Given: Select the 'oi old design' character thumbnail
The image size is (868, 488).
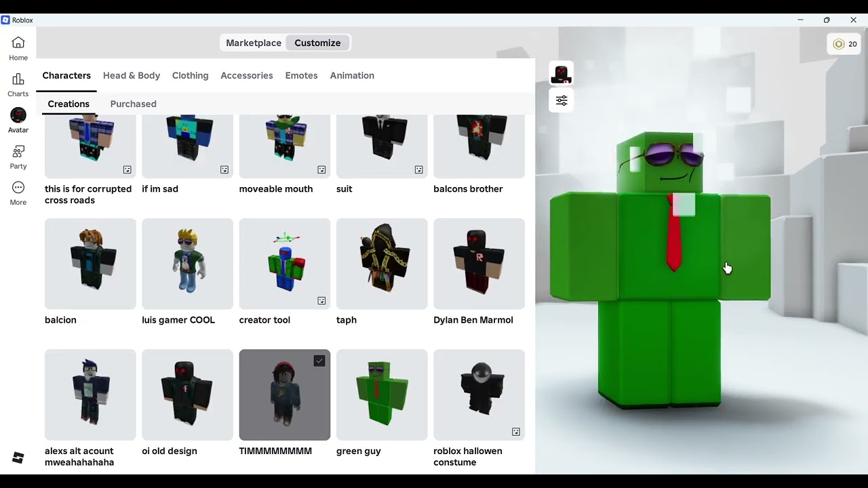Looking at the screenshot, I should pos(187,395).
